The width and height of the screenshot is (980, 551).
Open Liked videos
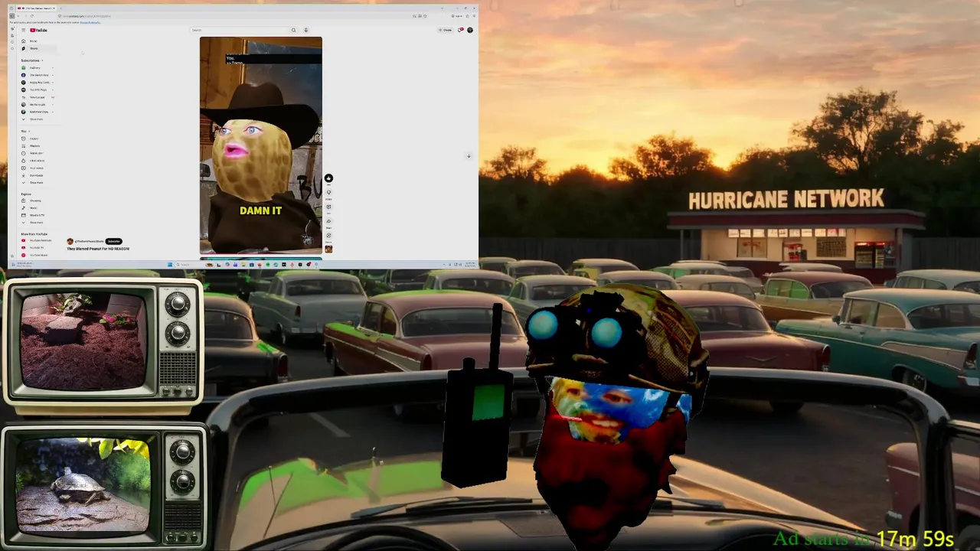[37, 161]
